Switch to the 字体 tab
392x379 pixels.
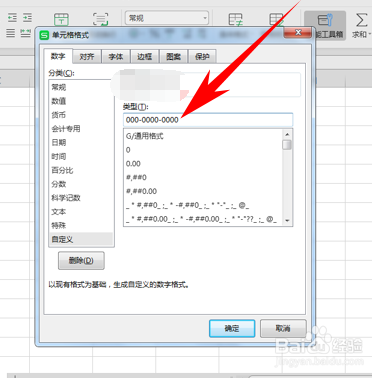click(116, 57)
